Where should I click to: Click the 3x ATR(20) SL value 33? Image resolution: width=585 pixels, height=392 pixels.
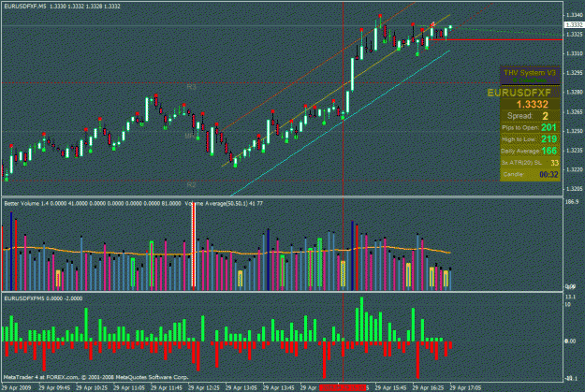click(554, 163)
